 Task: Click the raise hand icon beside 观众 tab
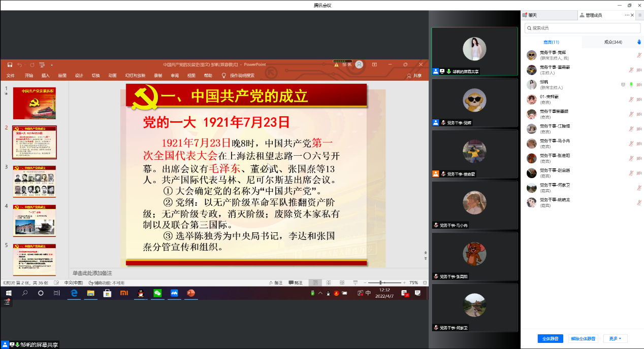(x=639, y=42)
